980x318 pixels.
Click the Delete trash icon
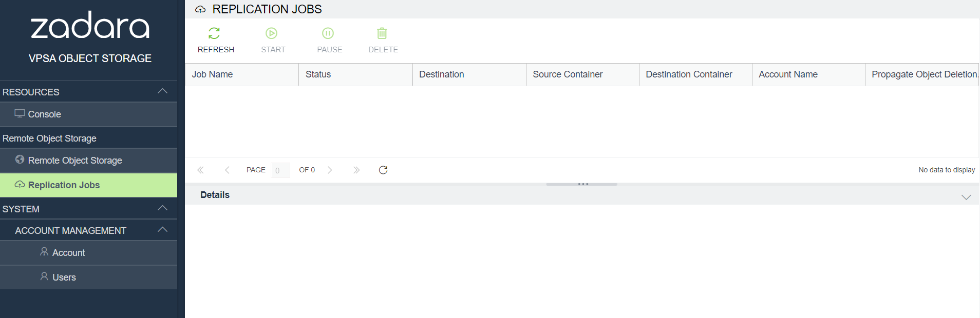click(x=382, y=33)
